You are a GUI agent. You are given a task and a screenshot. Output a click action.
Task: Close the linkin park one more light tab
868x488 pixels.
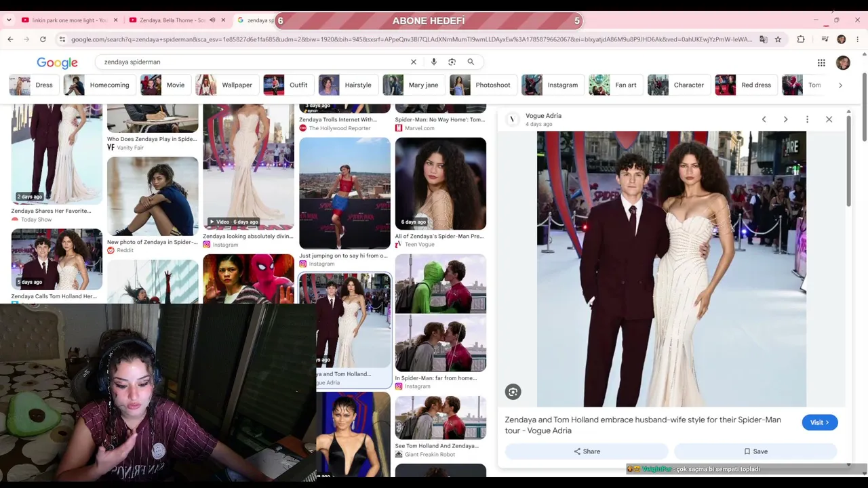point(115,20)
